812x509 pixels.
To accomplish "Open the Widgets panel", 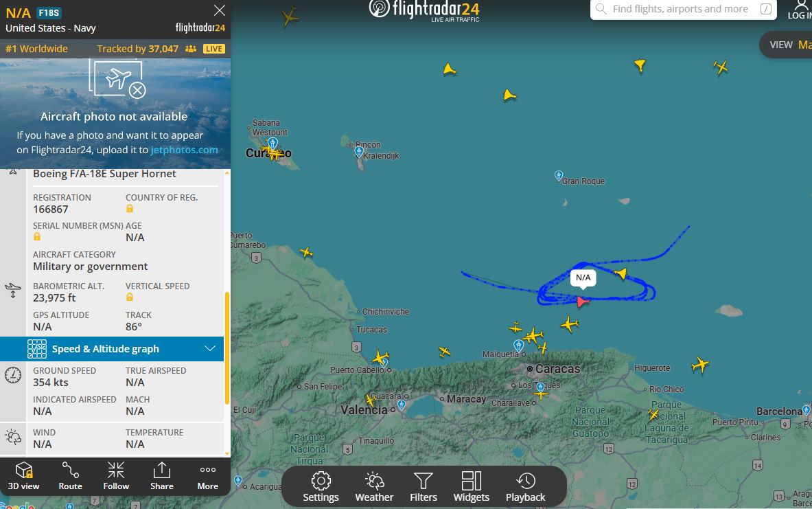I will point(472,487).
